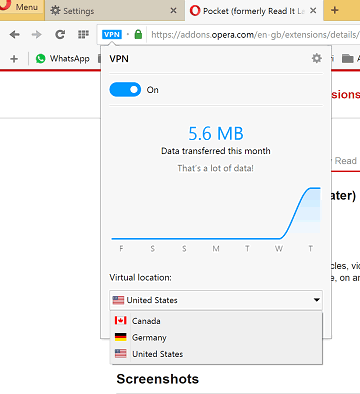Expand the Virtual location dropdown
The image size is (360, 394).
pyautogui.click(x=216, y=300)
